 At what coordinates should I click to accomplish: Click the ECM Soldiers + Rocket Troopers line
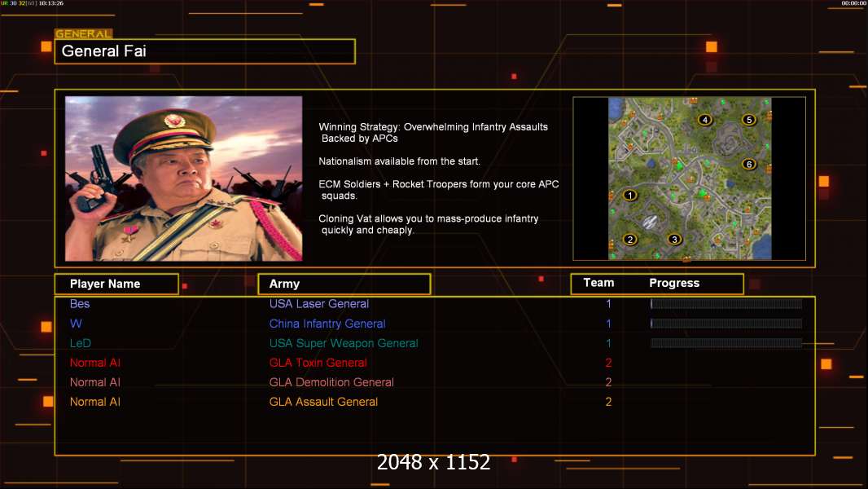pos(438,189)
